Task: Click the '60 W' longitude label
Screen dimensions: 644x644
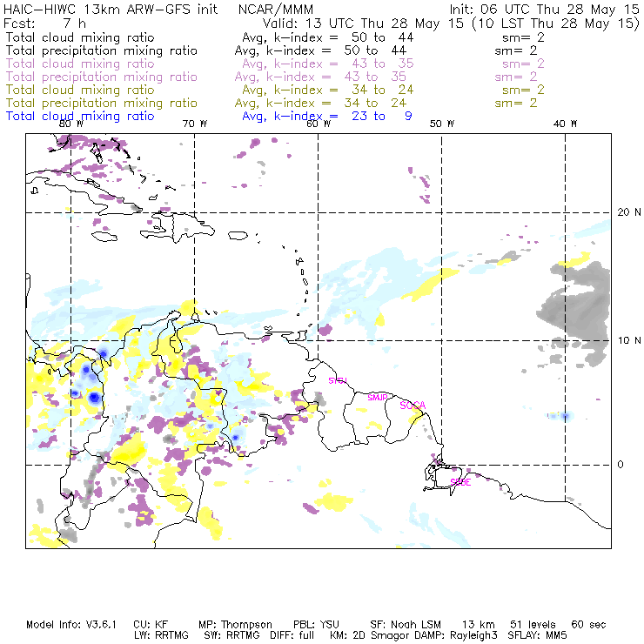Action: pos(319,124)
